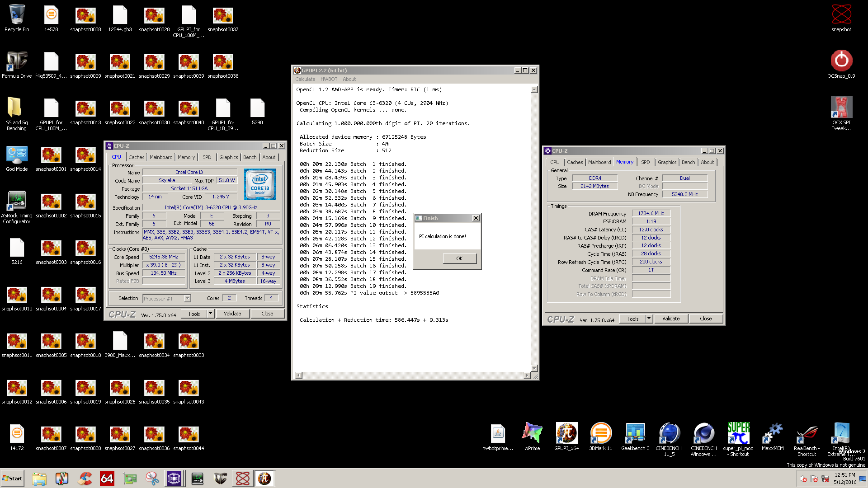Click the Start button
The height and width of the screenshot is (488, 868).
[x=12, y=479]
